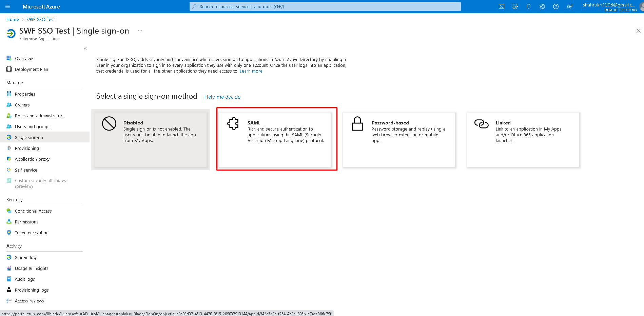Click the Password-based padlock icon
This screenshot has width=644, height=316.
pos(357,123)
